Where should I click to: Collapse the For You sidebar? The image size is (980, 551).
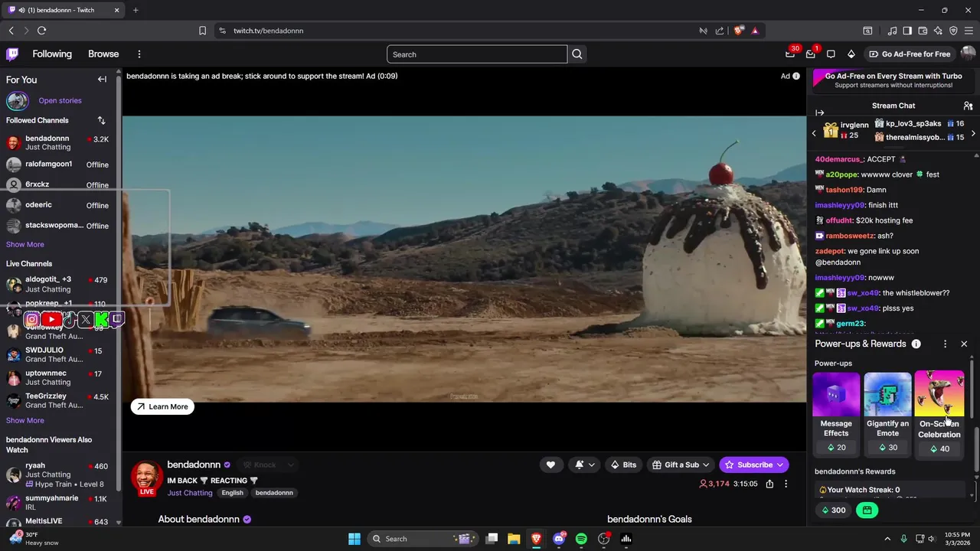tap(102, 80)
